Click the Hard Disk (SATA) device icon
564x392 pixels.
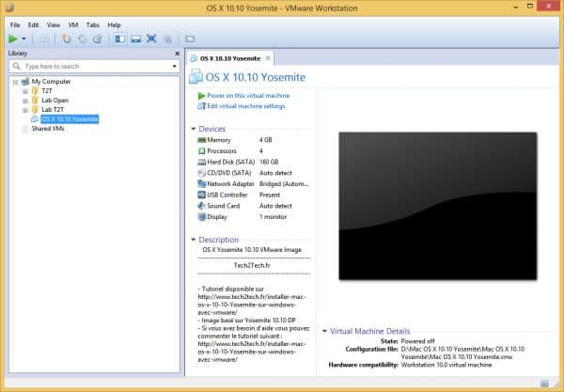click(x=202, y=163)
